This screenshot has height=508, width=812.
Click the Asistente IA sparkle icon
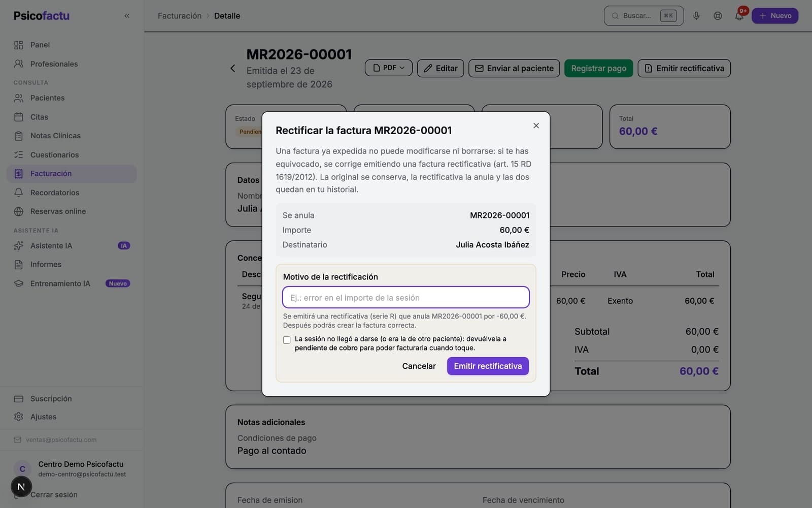(x=19, y=245)
